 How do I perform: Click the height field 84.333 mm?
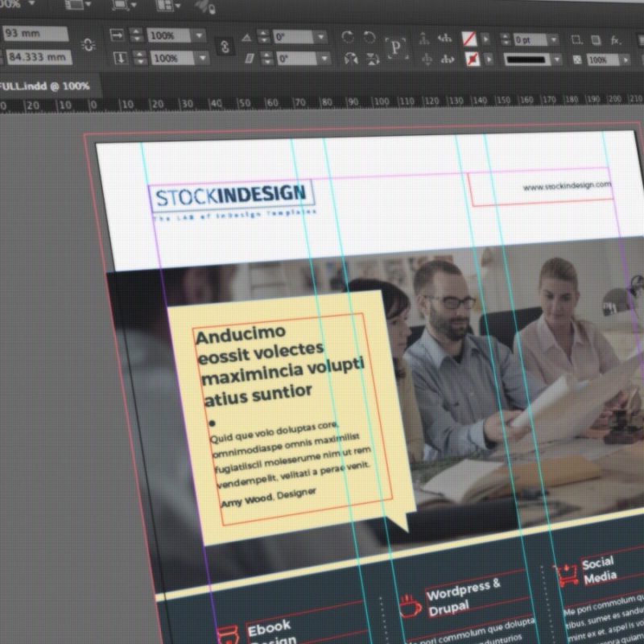coord(39,56)
